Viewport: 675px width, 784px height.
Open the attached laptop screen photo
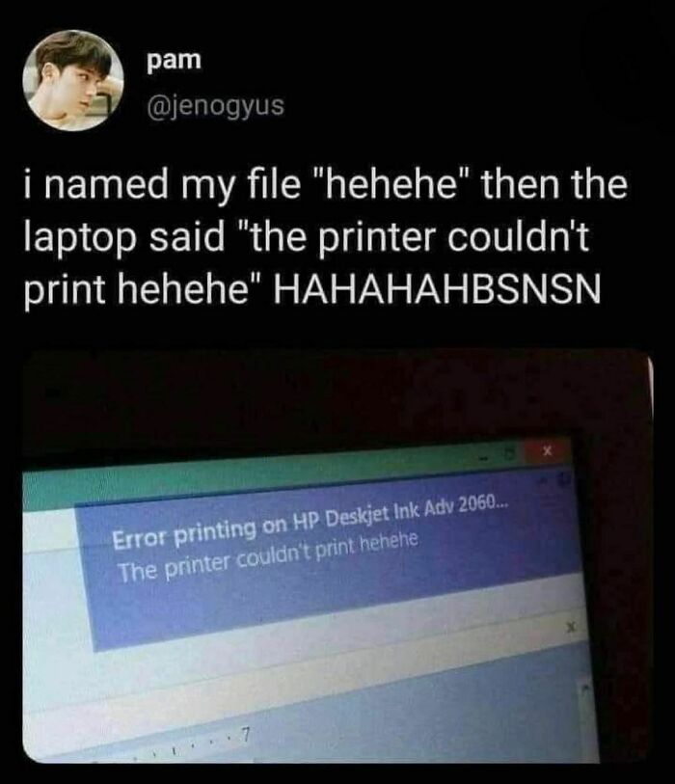[x=337, y=555]
